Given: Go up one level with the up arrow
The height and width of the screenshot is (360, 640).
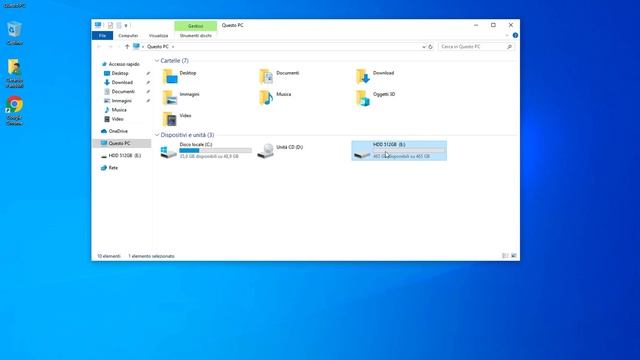Looking at the screenshot, I should tap(127, 47).
